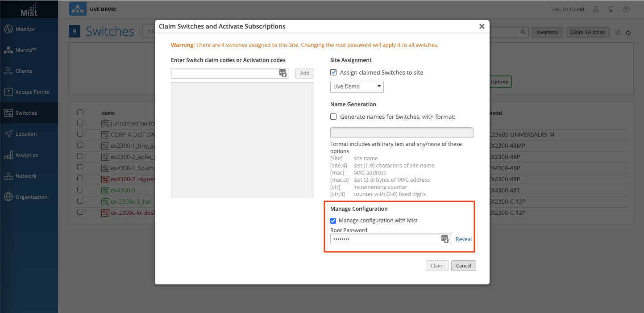The image size is (644, 313).
Task: Open the user account icon
Action: pyautogui.click(x=596, y=9)
